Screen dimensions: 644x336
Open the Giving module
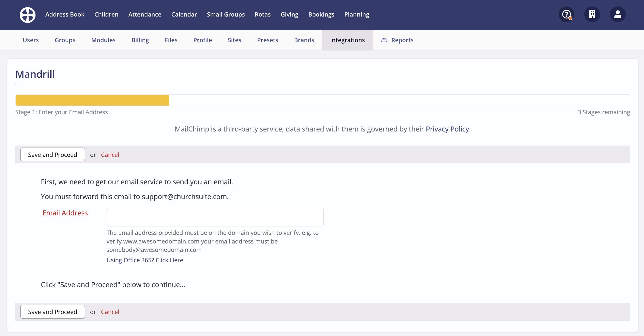pos(289,15)
